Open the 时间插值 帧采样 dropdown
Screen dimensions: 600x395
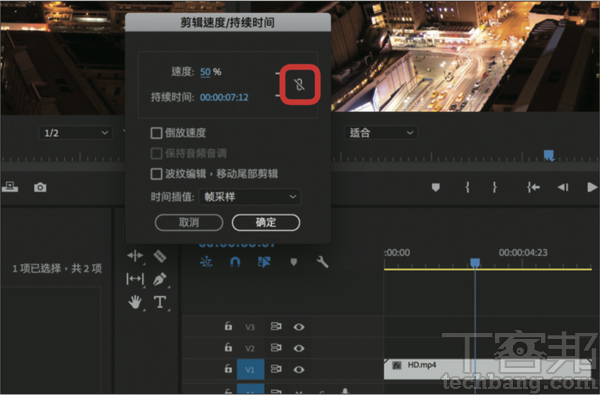click(249, 197)
